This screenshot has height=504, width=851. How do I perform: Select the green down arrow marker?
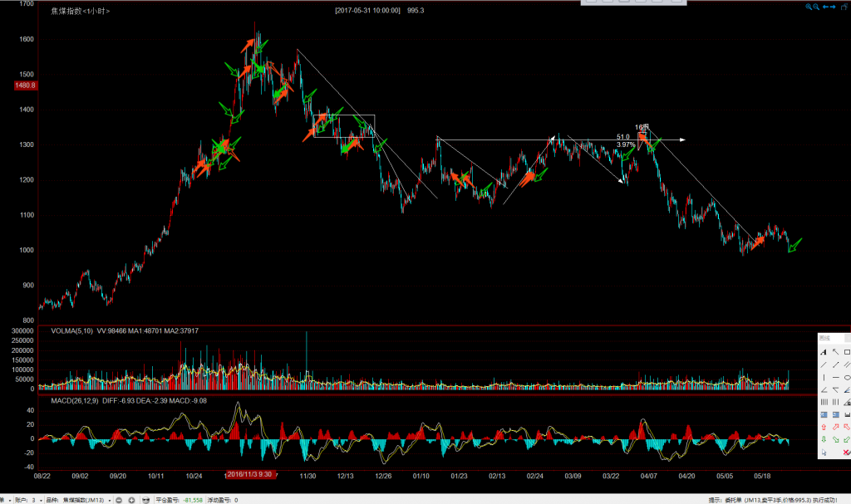click(x=824, y=439)
